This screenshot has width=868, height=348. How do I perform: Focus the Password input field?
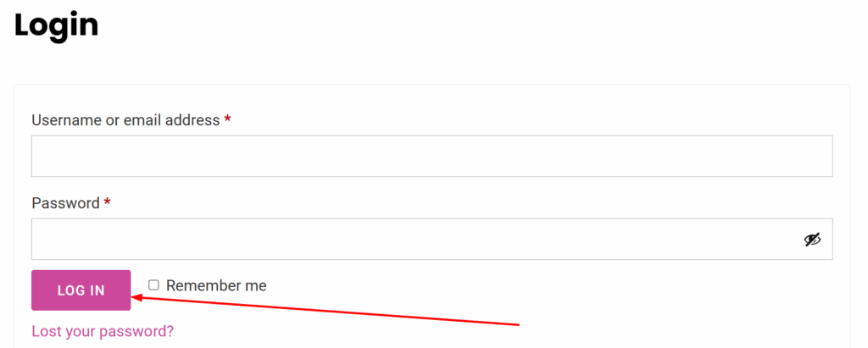point(431,239)
